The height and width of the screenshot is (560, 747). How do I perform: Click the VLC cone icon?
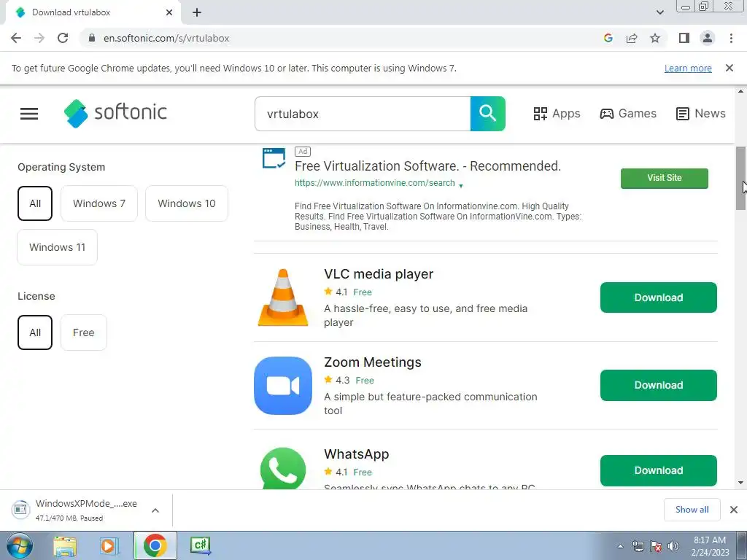pyautogui.click(x=283, y=297)
